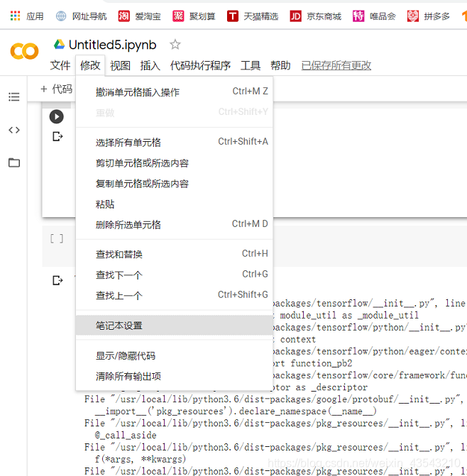This screenshot has height=476, width=467.
Task: Open the 聚划算 bookmark icon
Action: (178, 16)
